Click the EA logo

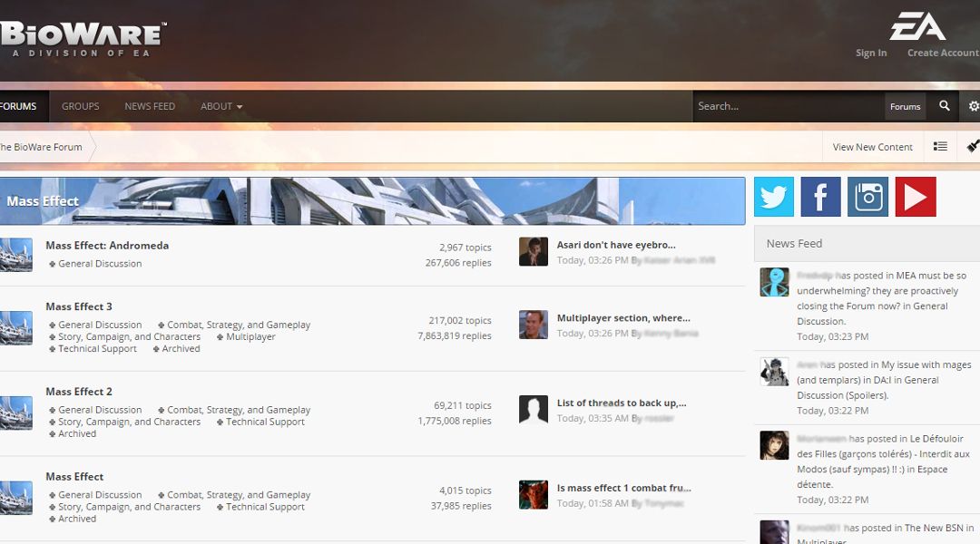click(x=917, y=26)
